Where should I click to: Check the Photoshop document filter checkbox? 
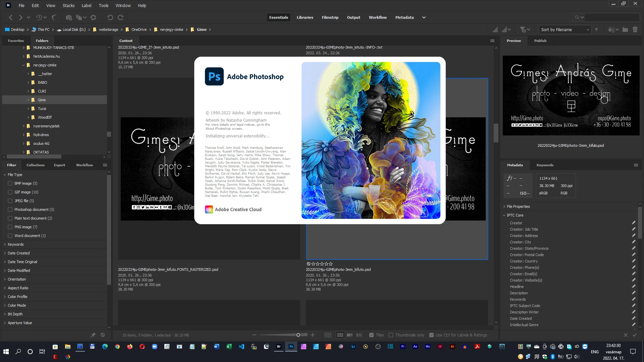10,209
